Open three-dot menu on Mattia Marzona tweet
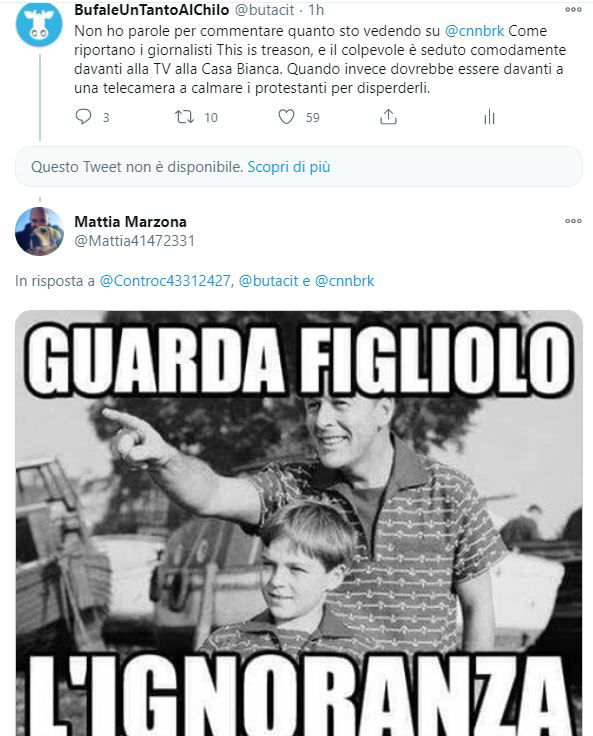The width and height of the screenshot is (593, 736). coord(573,221)
